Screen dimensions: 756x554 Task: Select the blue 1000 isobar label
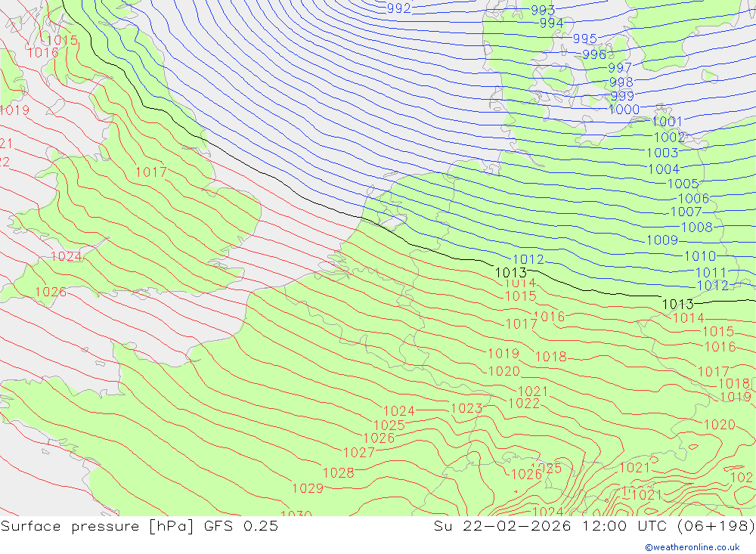(624, 110)
